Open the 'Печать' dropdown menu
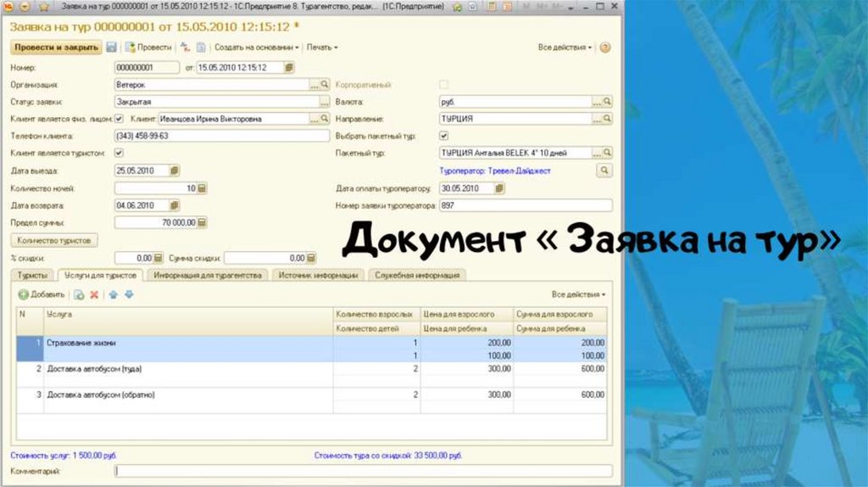868x487 pixels. 322,48
